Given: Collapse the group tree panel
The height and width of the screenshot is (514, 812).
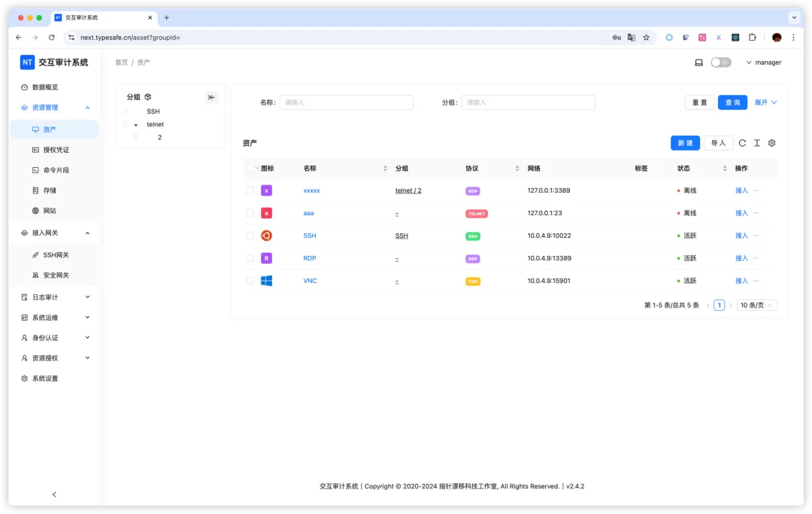Looking at the screenshot, I should click(x=211, y=97).
